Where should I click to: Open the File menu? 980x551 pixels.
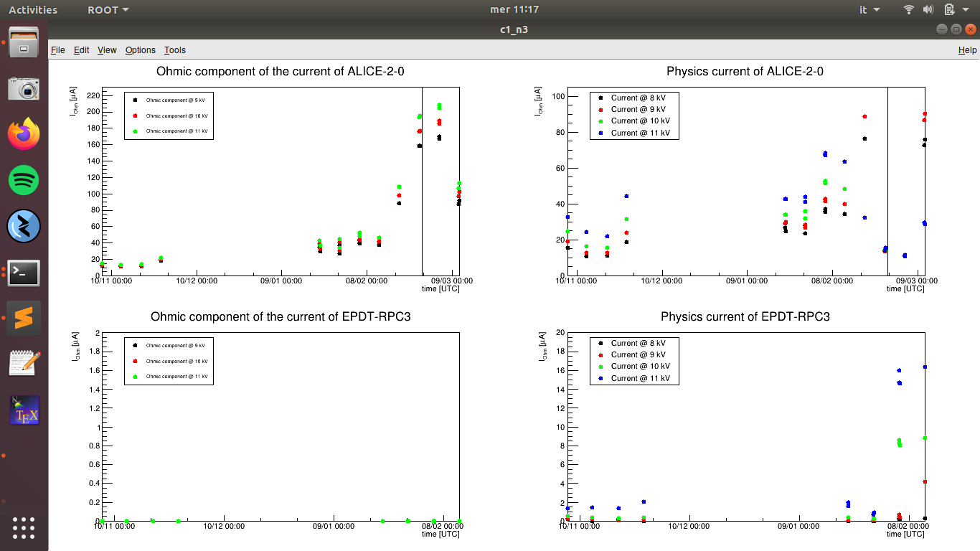point(57,50)
